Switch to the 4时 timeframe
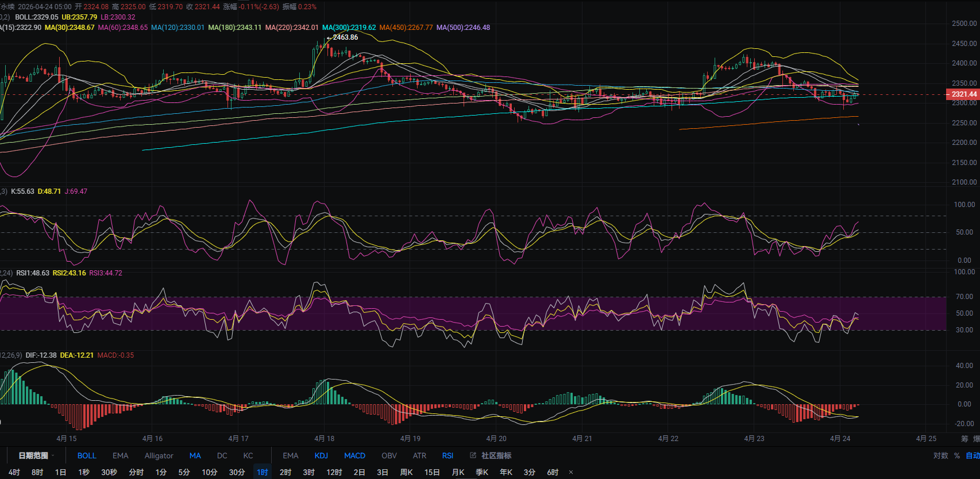This screenshot has width=980, height=479. click(x=14, y=472)
